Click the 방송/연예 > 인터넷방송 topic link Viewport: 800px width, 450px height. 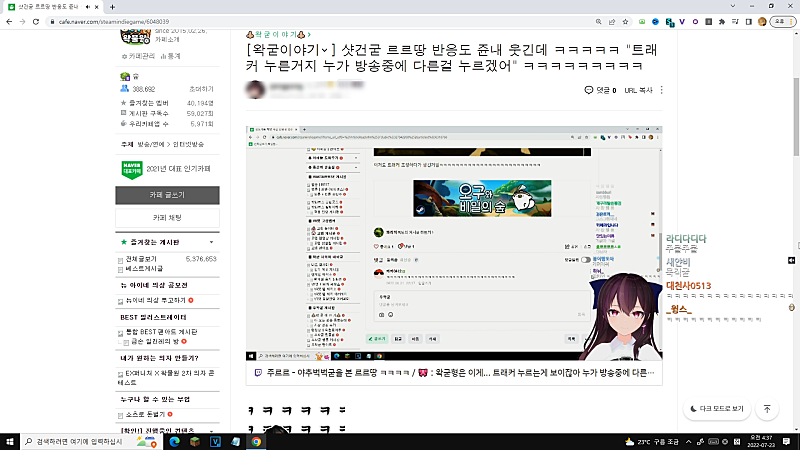[170, 144]
